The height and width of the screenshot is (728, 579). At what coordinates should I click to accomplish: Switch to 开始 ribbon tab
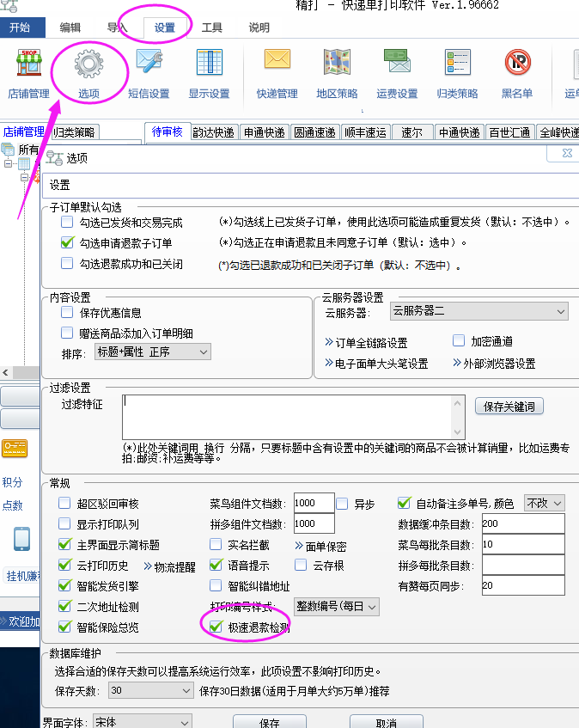point(20,28)
